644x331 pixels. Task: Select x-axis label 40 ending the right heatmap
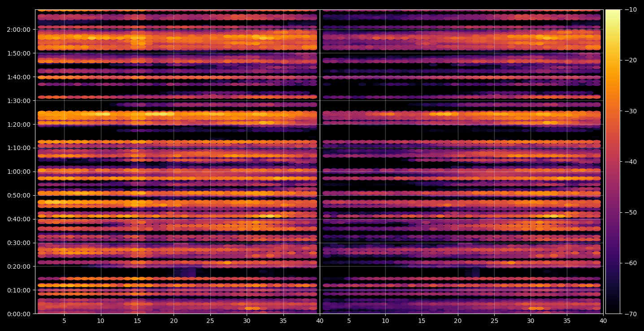pyautogui.click(x=604, y=321)
